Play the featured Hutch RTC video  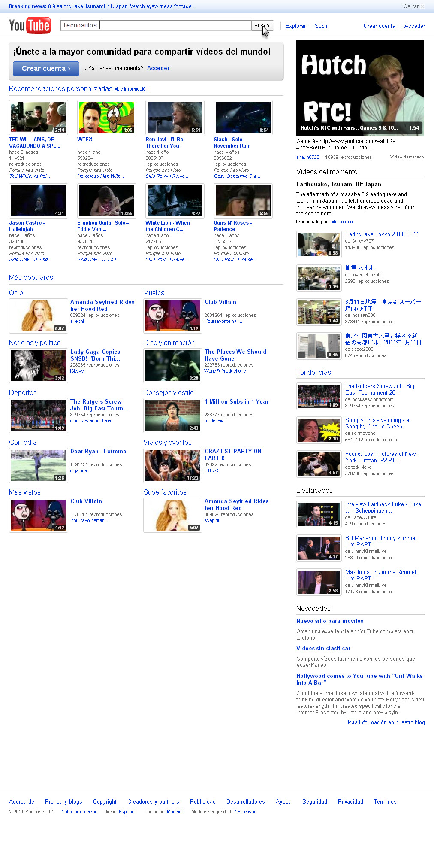click(360, 88)
